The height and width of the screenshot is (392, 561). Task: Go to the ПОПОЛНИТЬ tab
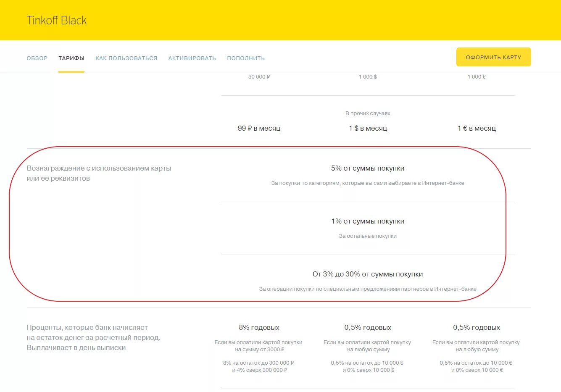[x=246, y=58]
